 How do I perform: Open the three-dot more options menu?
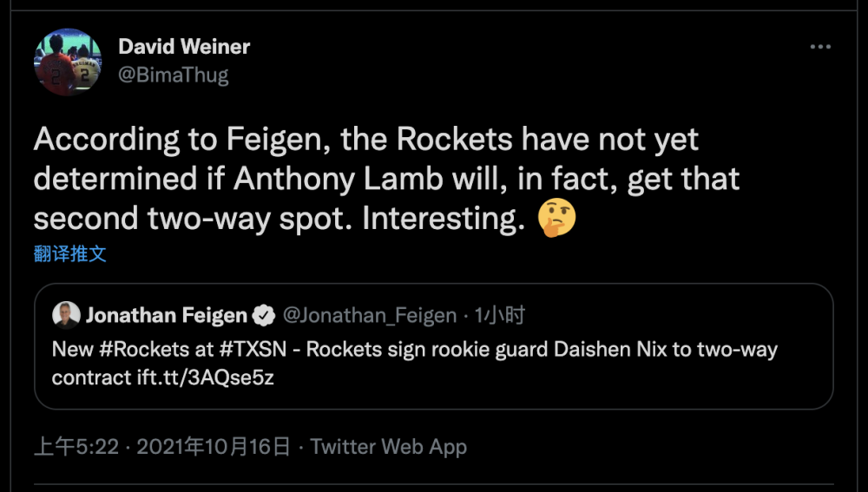point(820,48)
